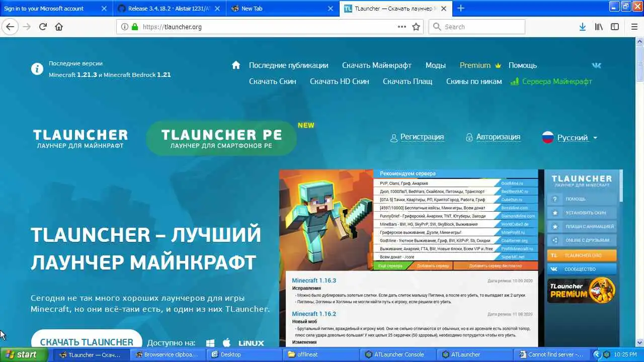Open the Windows start button

(x=23, y=354)
